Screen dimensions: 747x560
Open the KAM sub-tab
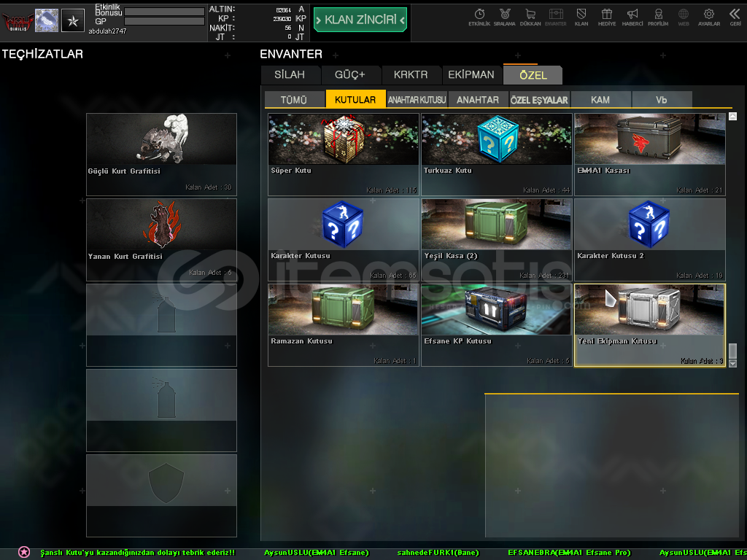(x=600, y=99)
